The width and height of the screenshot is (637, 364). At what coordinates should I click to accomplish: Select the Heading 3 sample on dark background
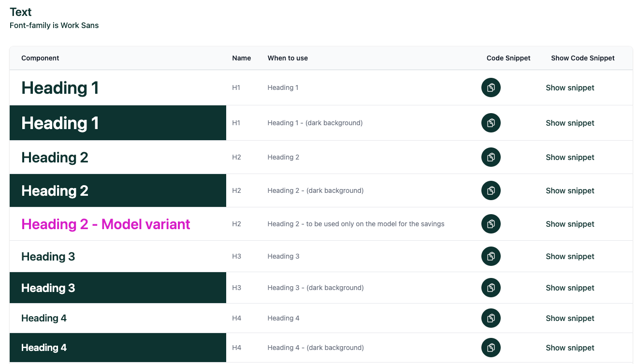(48, 288)
